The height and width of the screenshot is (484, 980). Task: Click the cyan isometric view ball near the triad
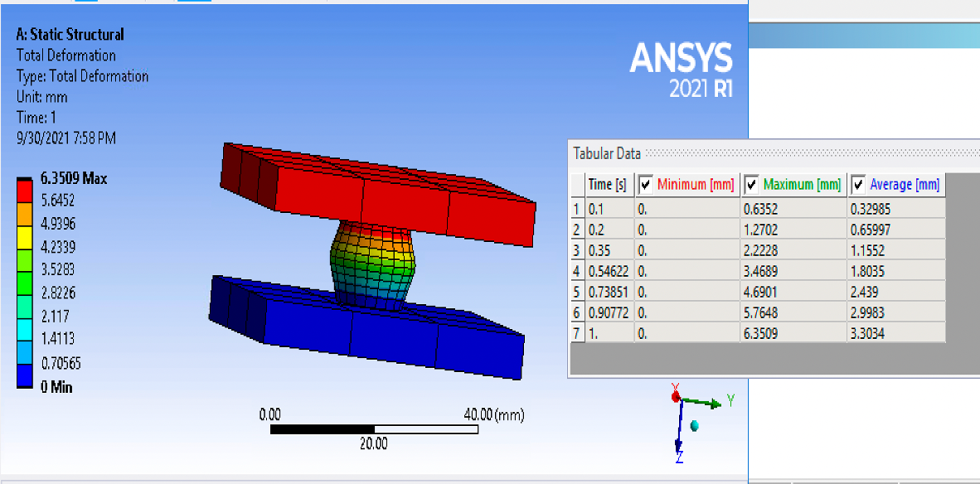(693, 424)
